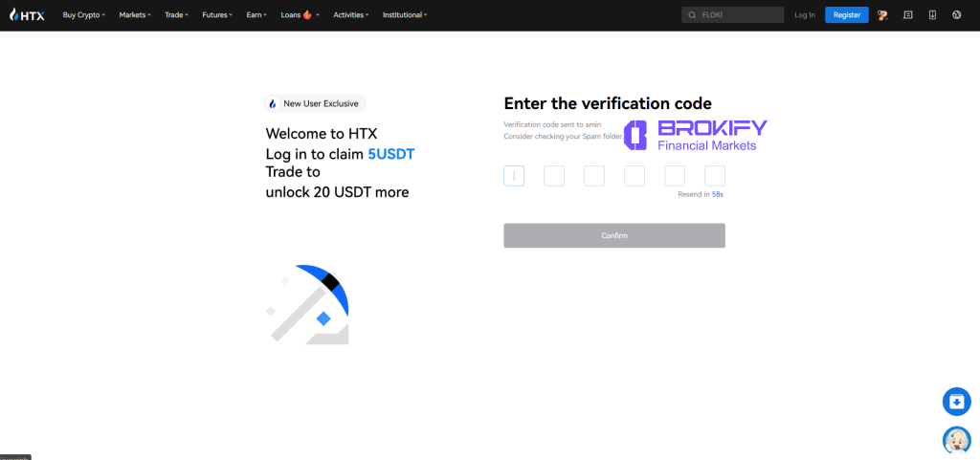The image size is (980, 460).
Task: Click the Log In link
Action: [x=805, y=15]
